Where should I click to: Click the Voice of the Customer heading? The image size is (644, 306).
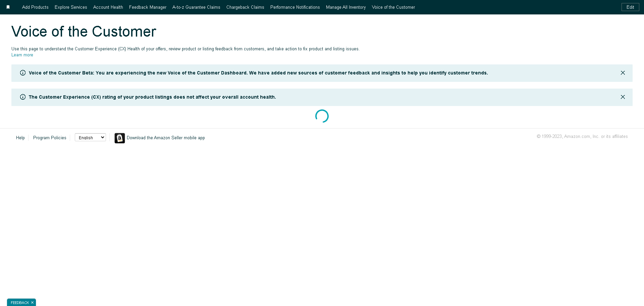(x=84, y=32)
